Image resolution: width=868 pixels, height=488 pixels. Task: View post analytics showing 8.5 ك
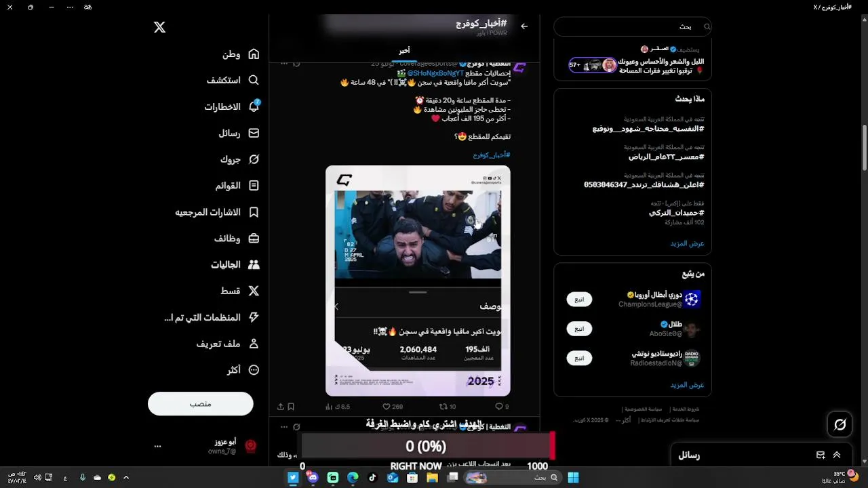click(x=338, y=407)
